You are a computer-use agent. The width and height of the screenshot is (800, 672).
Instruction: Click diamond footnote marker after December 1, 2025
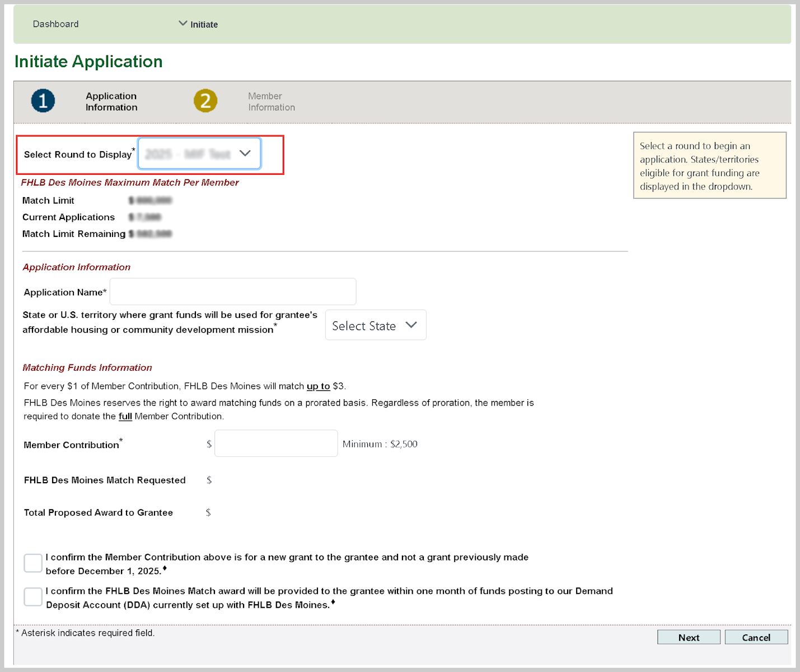coord(165,569)
